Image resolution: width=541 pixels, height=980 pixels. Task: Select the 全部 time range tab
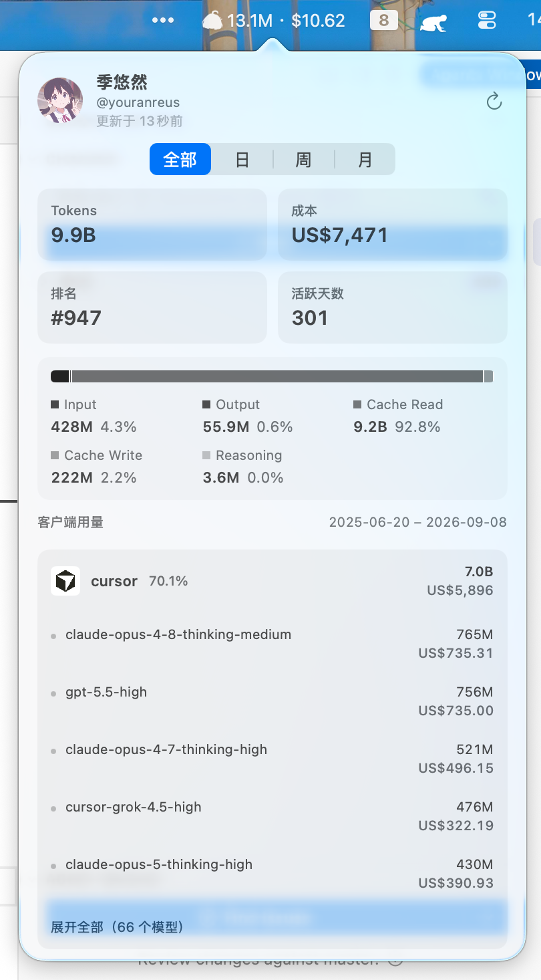[180, 160]
